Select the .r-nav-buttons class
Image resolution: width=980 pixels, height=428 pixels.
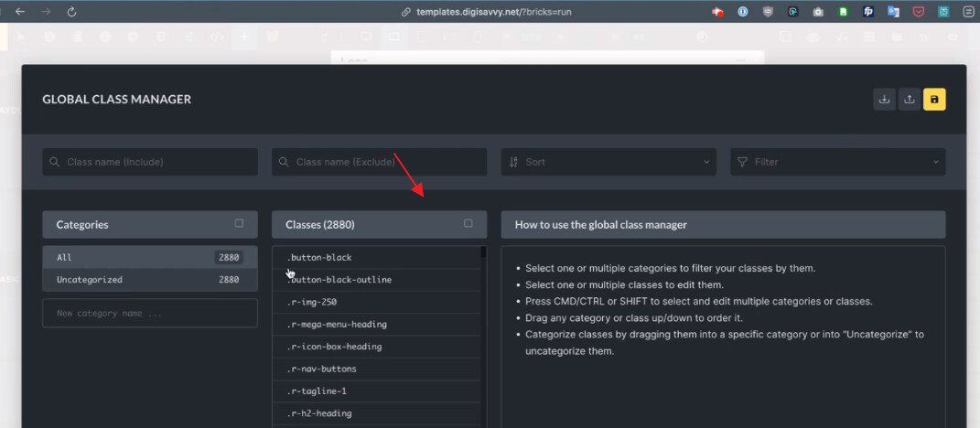point(377,369)
